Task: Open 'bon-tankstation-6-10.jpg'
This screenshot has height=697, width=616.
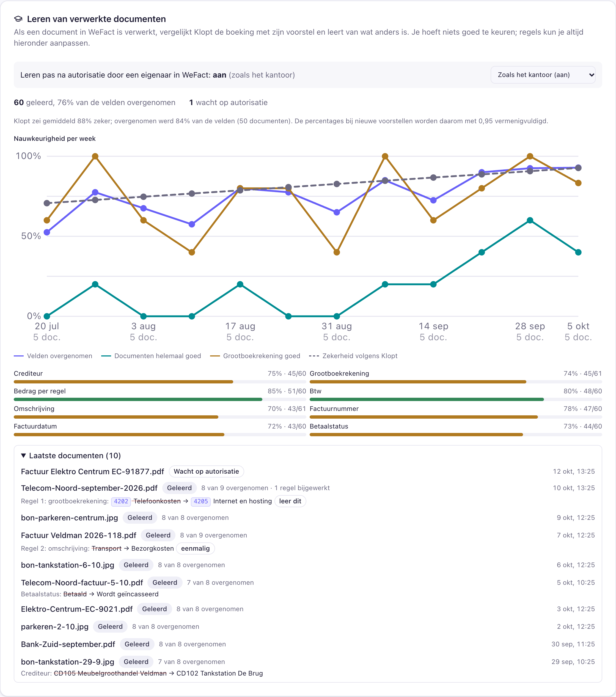Action: (67, 565)
